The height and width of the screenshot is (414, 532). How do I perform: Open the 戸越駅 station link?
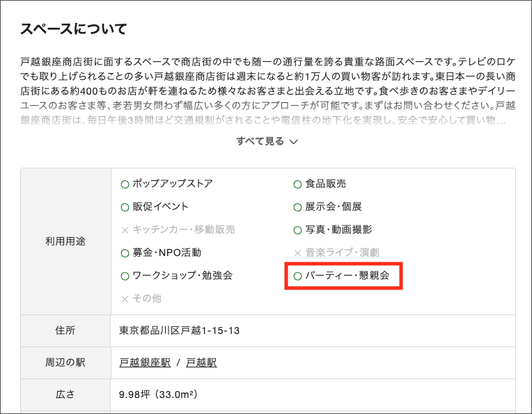click(x=201, y=363)
